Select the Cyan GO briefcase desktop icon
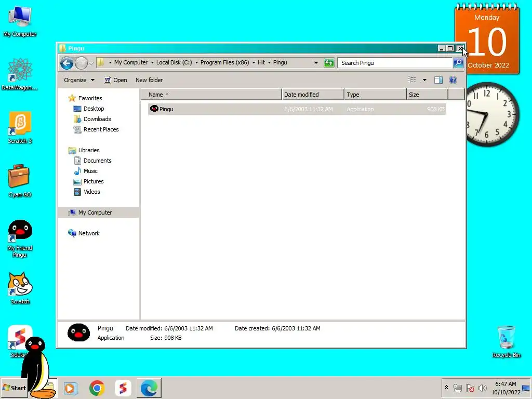Image resolution: width=532 pixels, height=399 pixels. click(20, 181)
